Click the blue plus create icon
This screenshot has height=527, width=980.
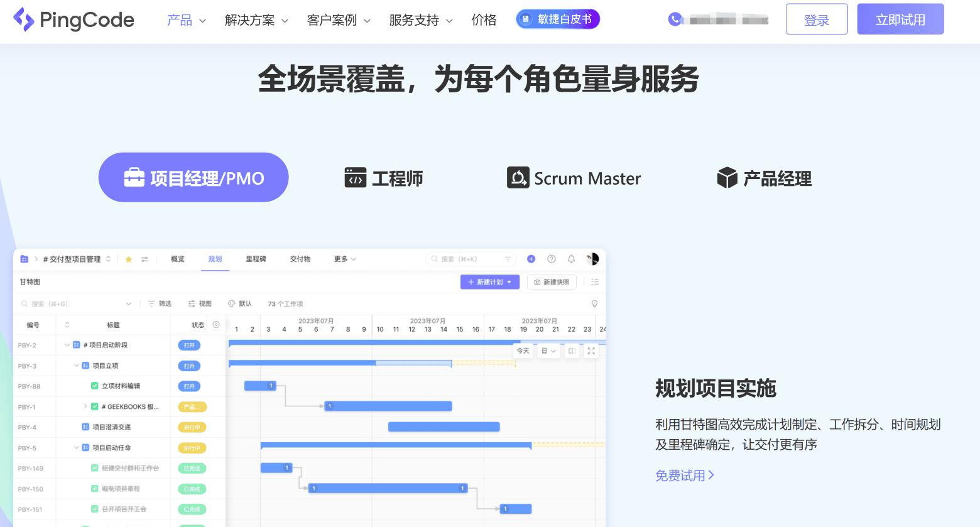(x=531, y=259)
